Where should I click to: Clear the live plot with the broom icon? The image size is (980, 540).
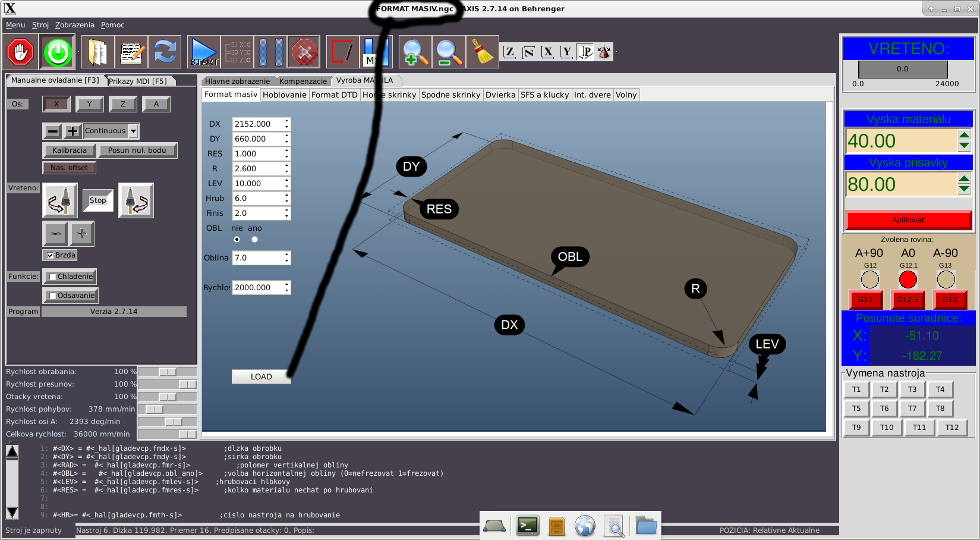click(483, 52)
